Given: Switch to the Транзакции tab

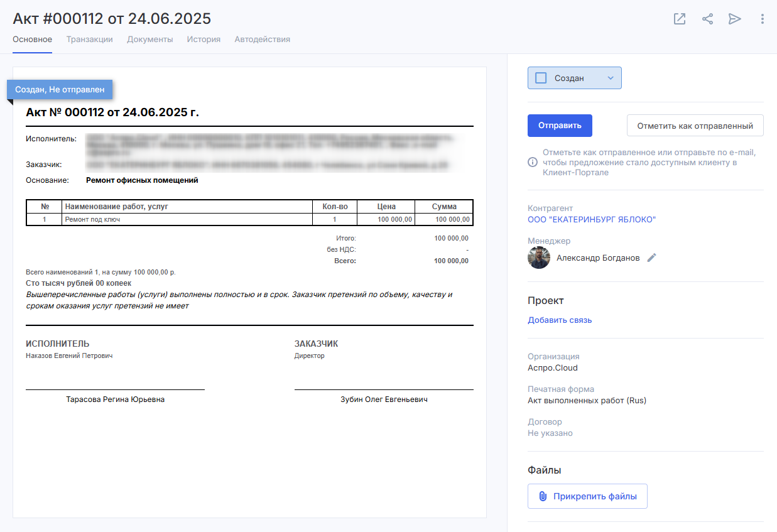Looking at the screenshot, I should coord(90,39).
